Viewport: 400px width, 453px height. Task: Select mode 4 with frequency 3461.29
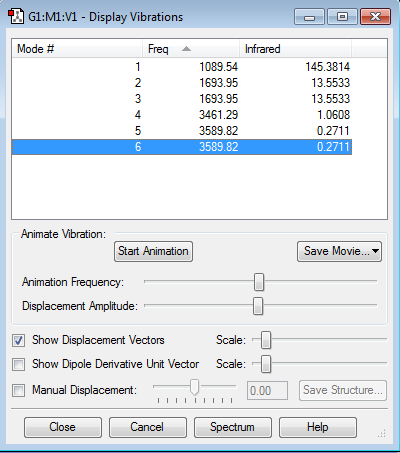click(182, 115)
